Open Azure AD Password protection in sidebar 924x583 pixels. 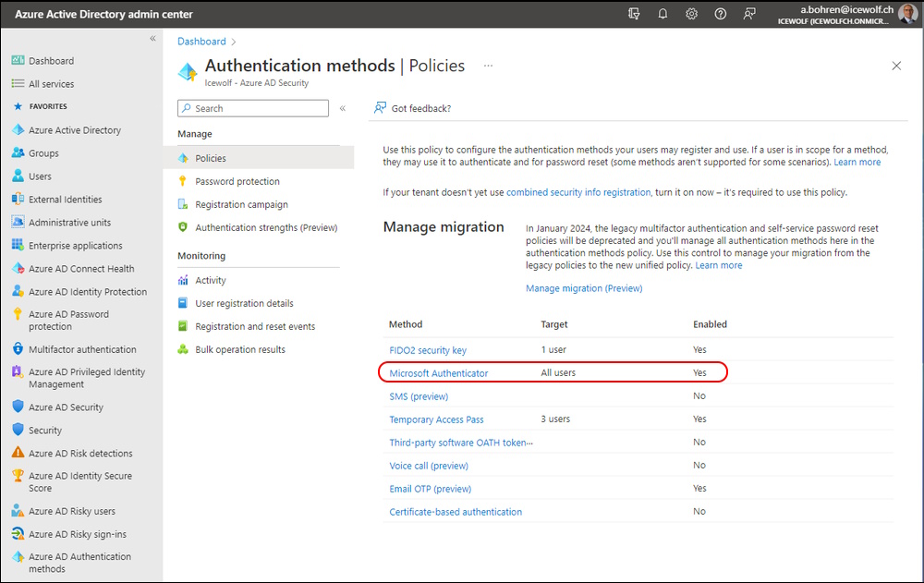68,320
